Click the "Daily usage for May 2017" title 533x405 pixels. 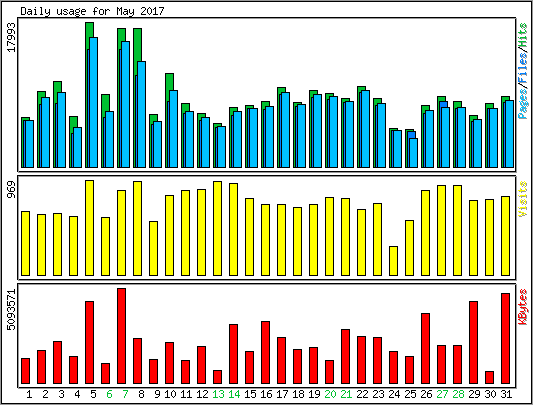click(92, 11)
